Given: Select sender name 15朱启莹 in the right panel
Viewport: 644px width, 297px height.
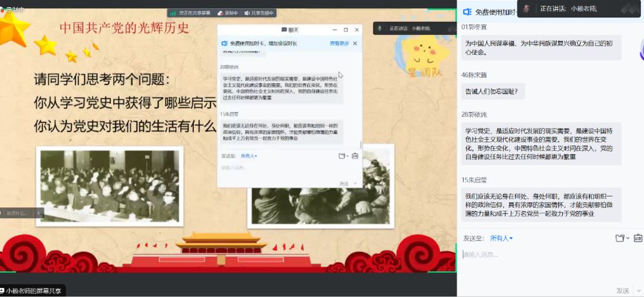Looking at the screenshot, I should coord(475,180).
